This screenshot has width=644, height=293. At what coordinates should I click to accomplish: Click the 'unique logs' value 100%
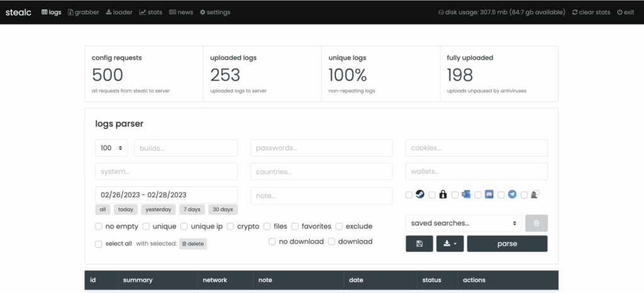(347, 75)
